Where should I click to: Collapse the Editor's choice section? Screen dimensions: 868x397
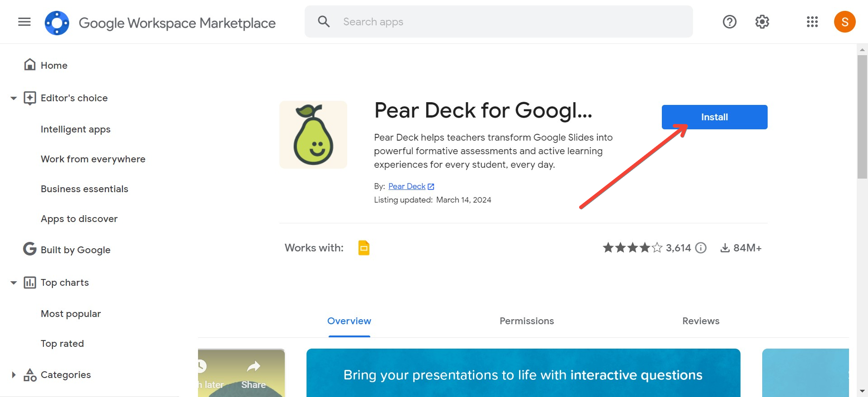point(14,98)
